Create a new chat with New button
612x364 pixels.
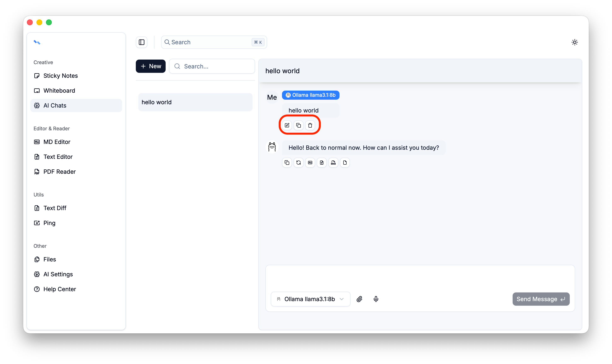point(151,66)
